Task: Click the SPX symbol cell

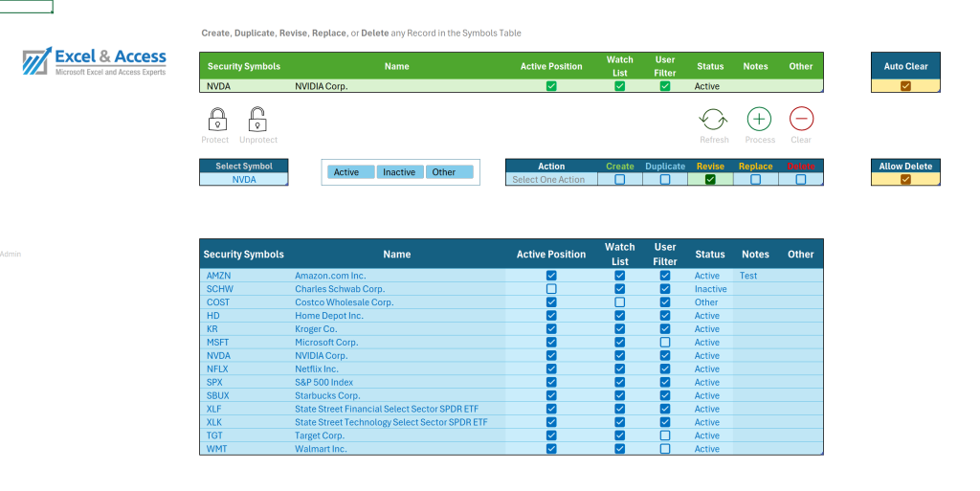Action: [244, 382]
